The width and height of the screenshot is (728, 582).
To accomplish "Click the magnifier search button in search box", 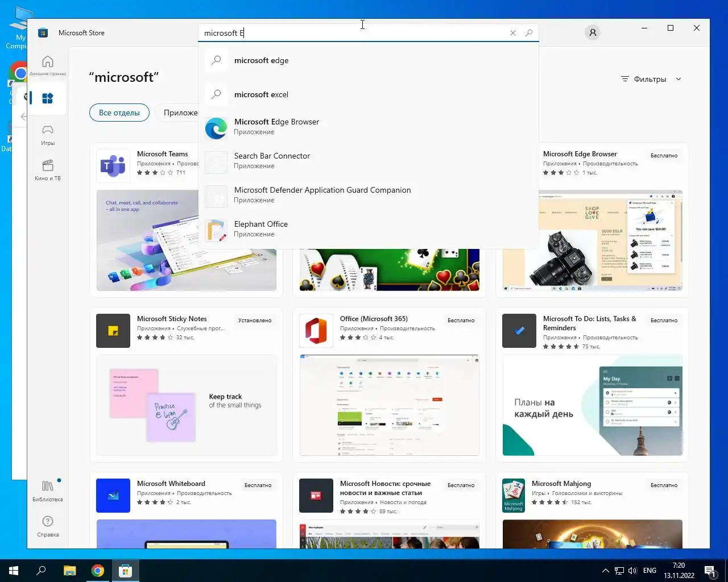I will click(x=529, y=33).
